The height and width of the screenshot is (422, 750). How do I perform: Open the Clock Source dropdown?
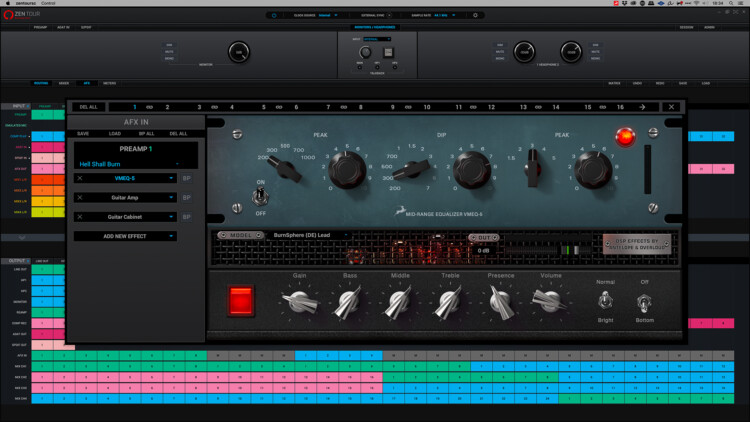(x=328, y=15)
